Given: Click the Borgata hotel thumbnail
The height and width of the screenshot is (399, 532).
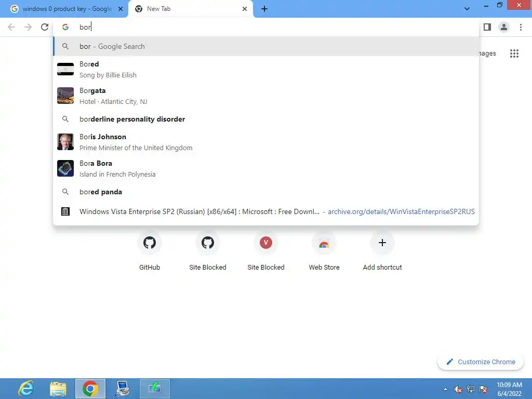Looking at the screenshot, I should coord(65,96).
